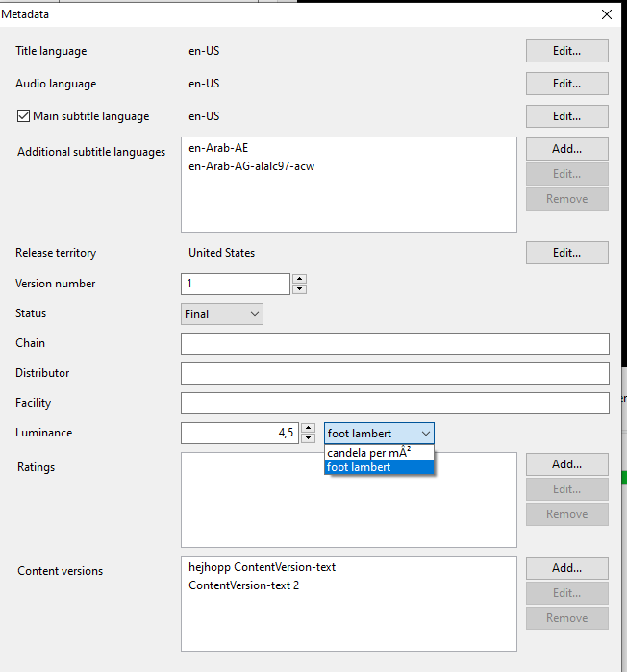Add an additional subtitle language

pyautogui.click(x=566, y=149)
